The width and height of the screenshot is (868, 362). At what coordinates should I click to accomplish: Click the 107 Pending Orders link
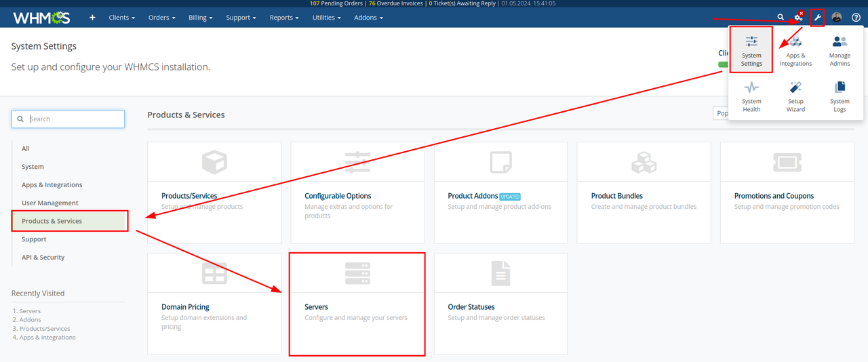pos(336,3)
